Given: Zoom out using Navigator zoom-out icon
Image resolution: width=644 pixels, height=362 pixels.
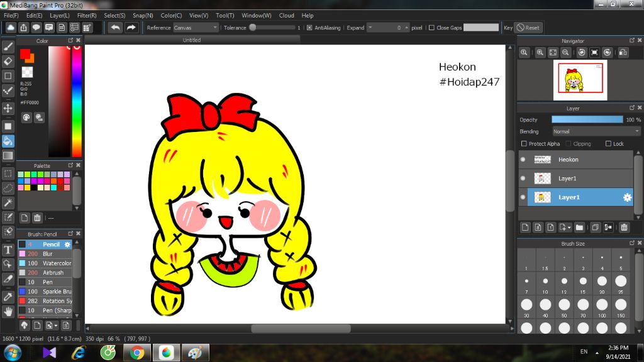Looking at the screenshot, I should pos(565,53).
